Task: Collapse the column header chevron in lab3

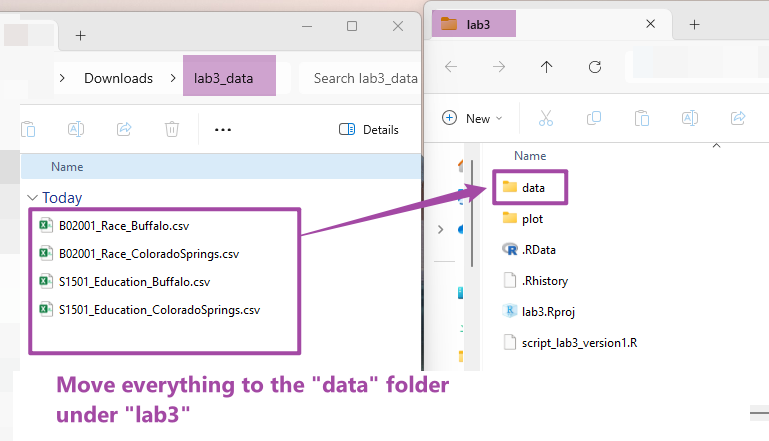Action: pos(716,146)
